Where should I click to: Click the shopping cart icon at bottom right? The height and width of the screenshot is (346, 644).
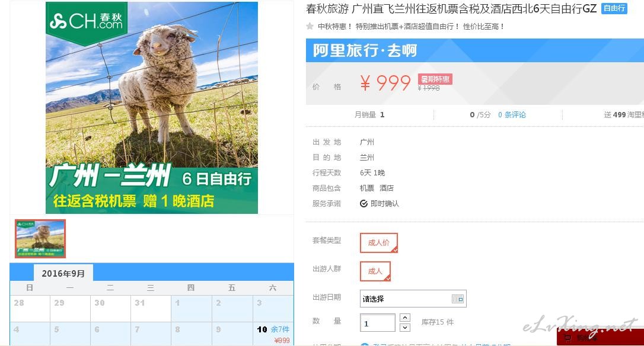[x=568, y=338]
